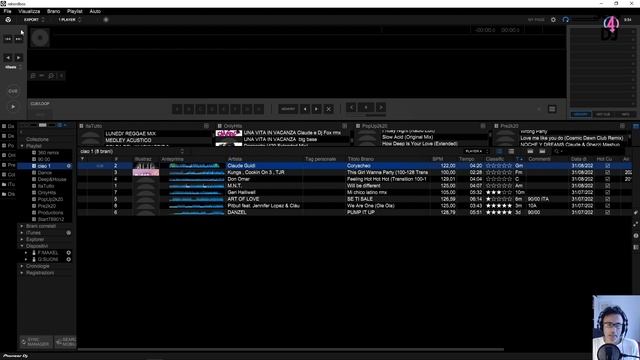Viewport: 640px width, 360px height.
Task: Click the CUE button on the player
Action: pyautogui.click(x=13, y=91)
